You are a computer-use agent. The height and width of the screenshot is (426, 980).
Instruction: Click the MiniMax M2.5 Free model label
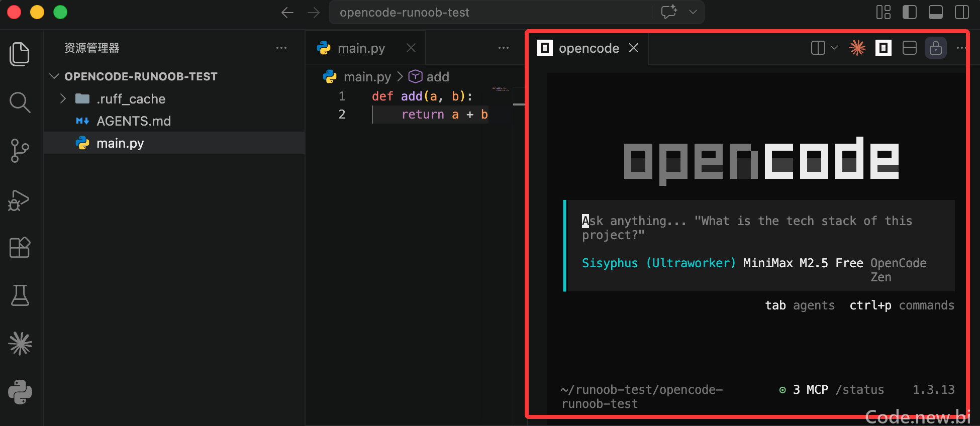click(x=803, y=263)
